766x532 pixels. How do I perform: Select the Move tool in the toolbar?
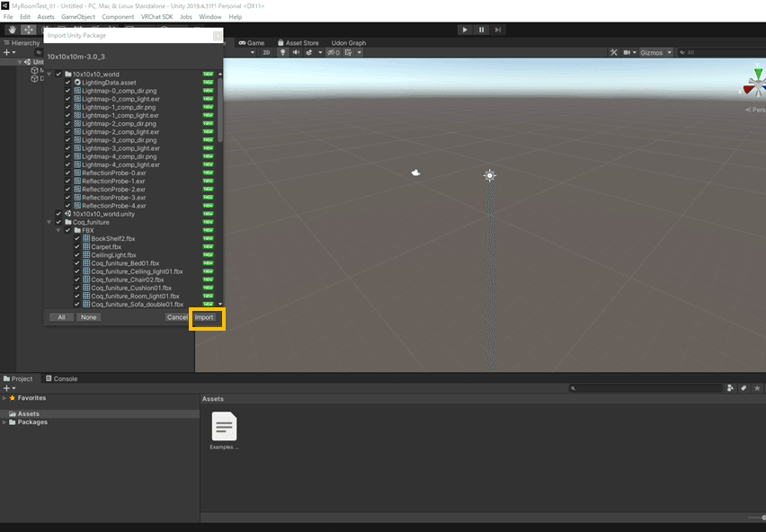(29, 30)
